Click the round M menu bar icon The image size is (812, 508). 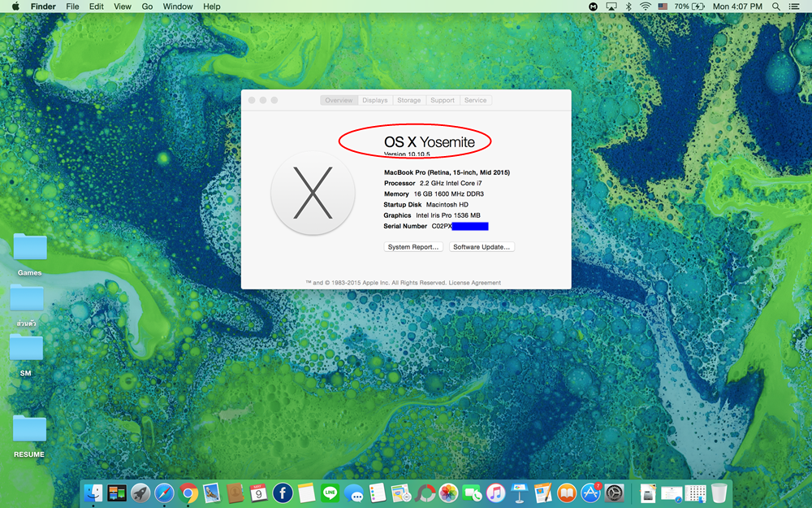pos(594,7)
